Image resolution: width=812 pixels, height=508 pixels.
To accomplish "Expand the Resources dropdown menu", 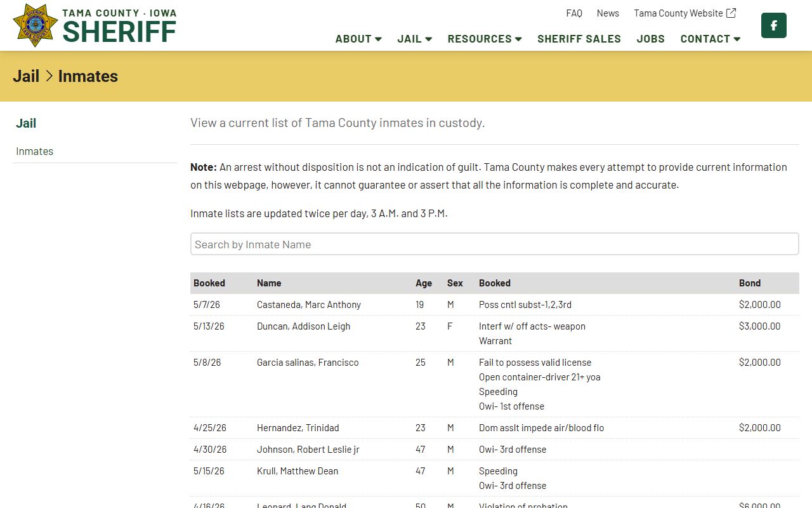I will point(485,39).
